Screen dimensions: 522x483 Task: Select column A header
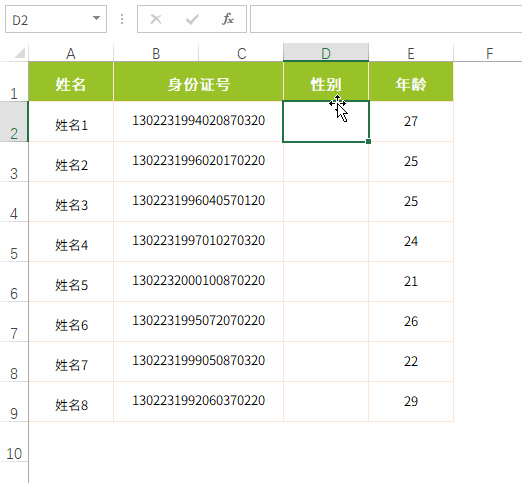click(71, 53)
